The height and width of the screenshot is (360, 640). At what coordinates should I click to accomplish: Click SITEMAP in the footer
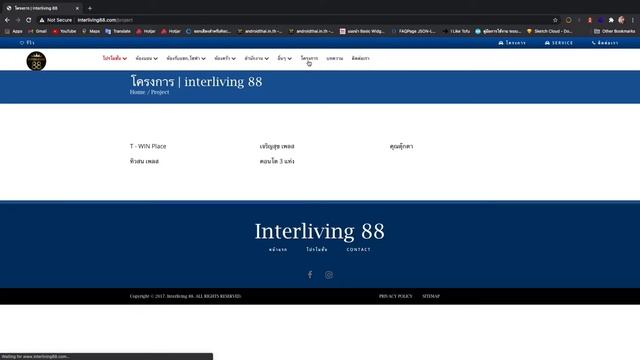pyautogui.click(x=431, y=296)
